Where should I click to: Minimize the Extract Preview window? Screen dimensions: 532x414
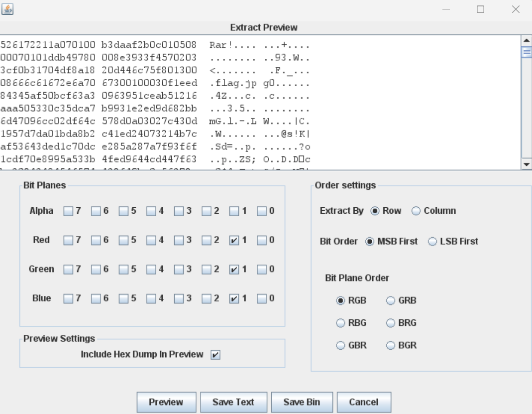click(x=446, y=9)
